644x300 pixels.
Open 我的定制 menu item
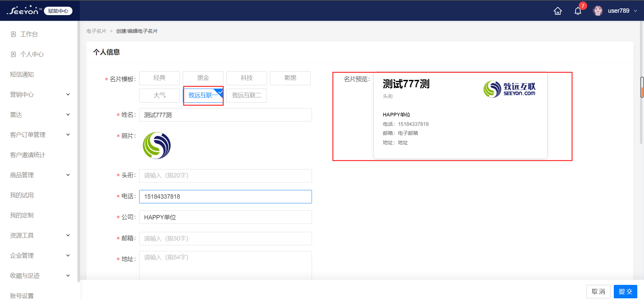pos(22,215)
